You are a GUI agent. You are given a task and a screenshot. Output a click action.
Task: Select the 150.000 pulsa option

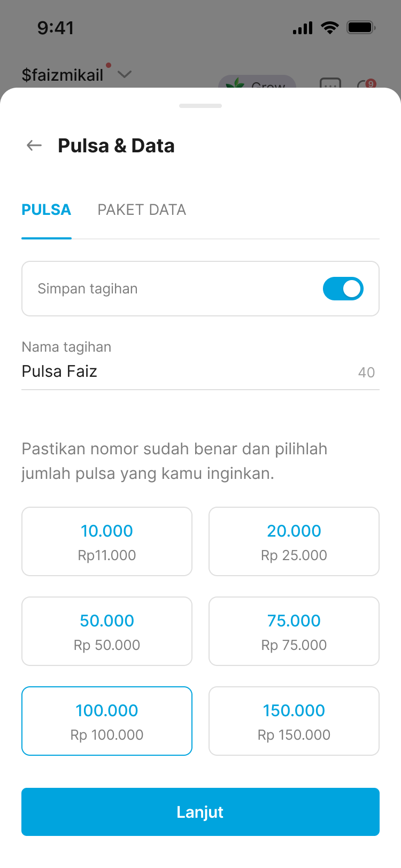[x=294, y=721]
